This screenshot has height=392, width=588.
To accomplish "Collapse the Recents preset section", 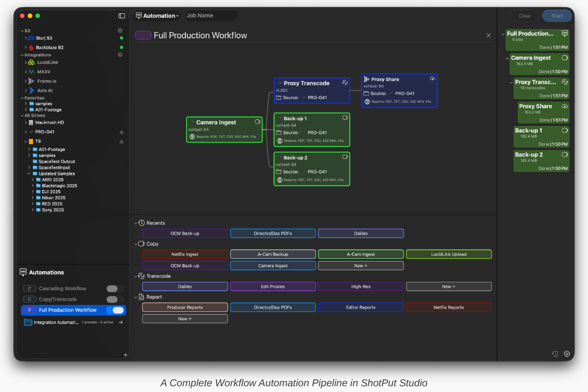I will [136, 223].
